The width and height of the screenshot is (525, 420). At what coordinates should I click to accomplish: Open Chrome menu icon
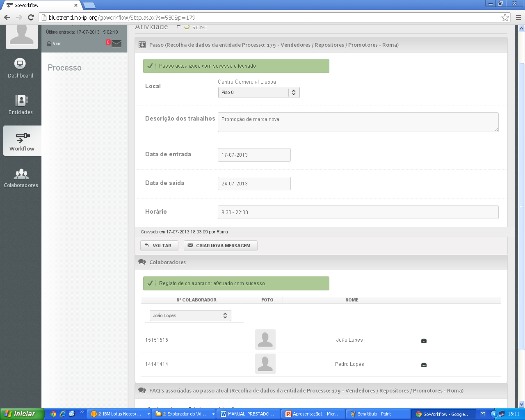(x=518, y=17)
